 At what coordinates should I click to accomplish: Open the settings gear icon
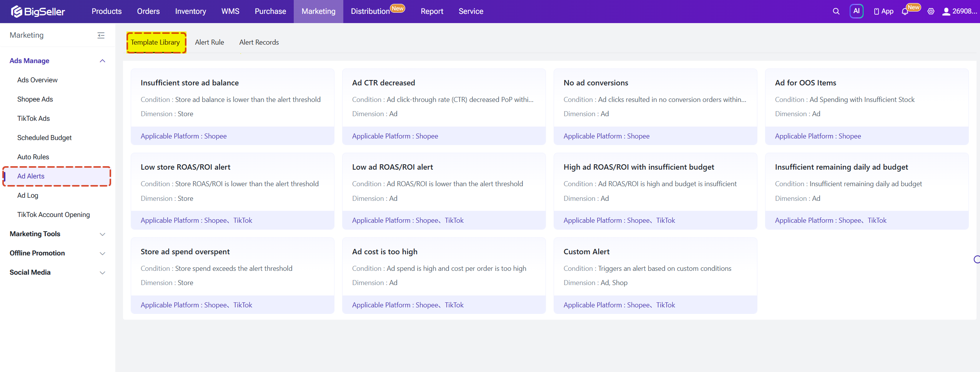931,12
